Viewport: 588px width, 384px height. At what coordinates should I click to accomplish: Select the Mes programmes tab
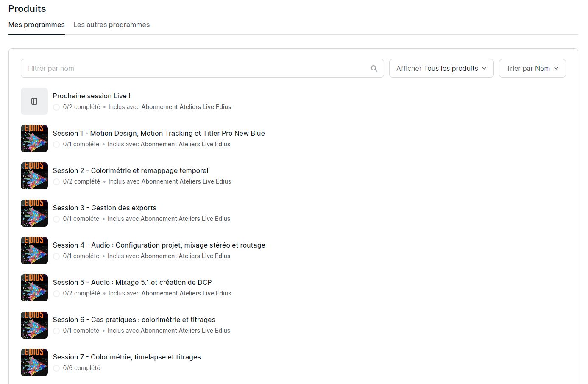pos(36,25)
